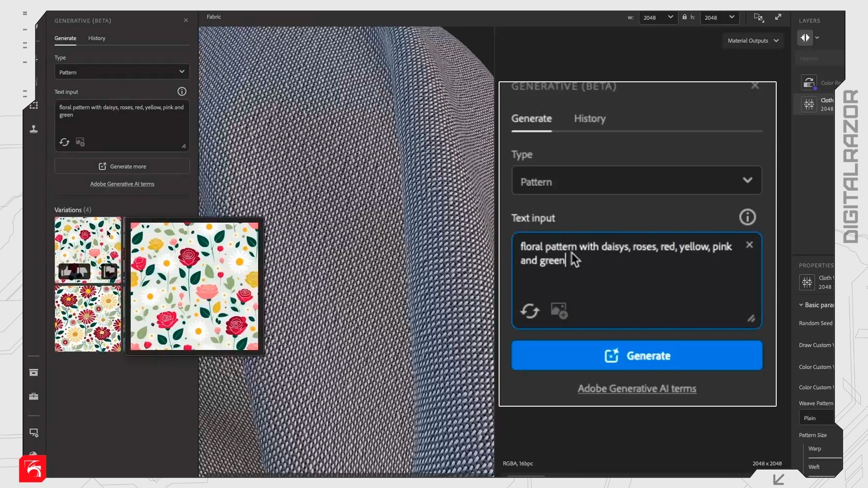Click the Cloth layer sliders icon in Layers

(809, 104)
